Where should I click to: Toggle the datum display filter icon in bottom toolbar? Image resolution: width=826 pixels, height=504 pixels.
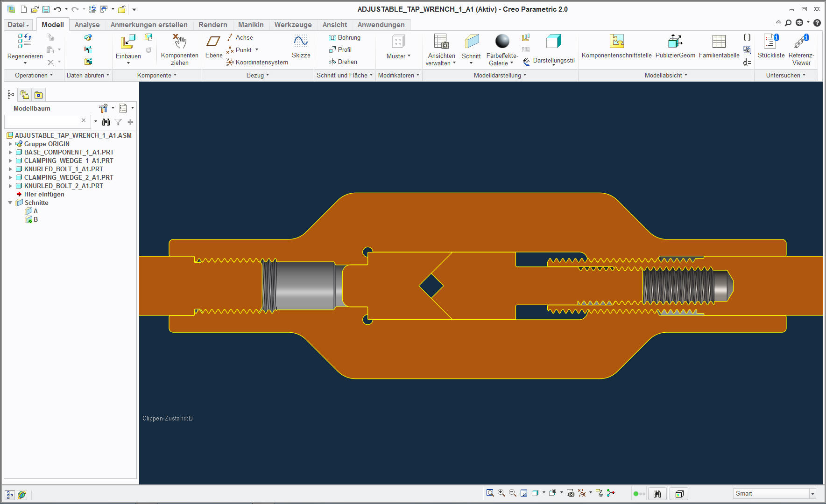tap(582, 493)
